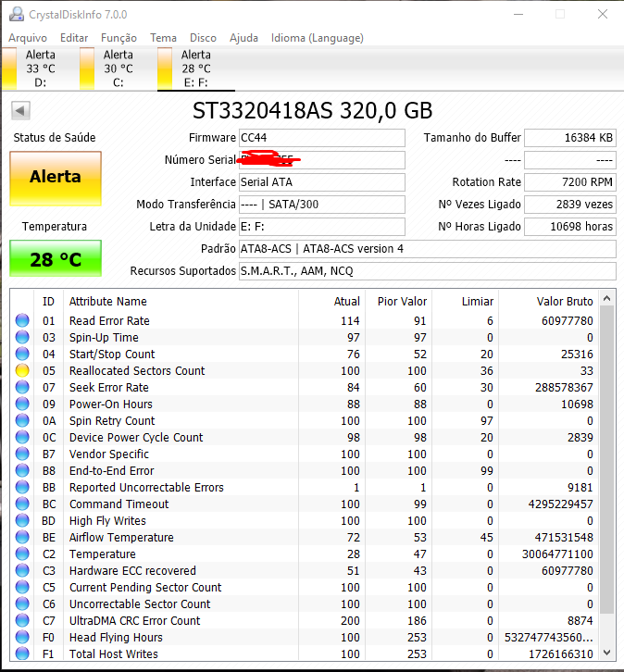Click the Letra da Unidade E: F: field
Screen dimensions: 624x672
coord(321,227)
